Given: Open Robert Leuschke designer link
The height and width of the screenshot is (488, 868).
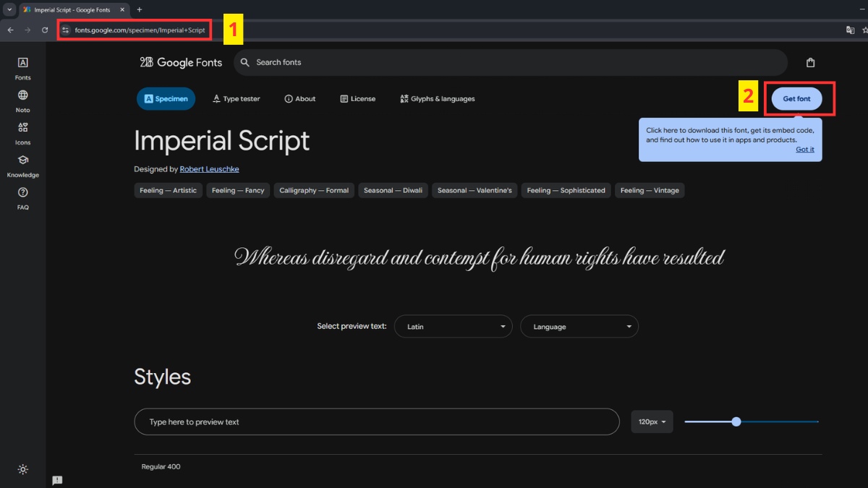Looking at the screenshot, I should point(209,169).
